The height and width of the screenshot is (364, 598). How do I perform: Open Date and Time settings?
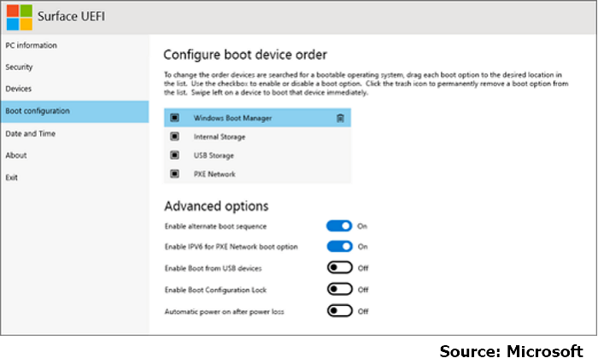coord(30,133)
